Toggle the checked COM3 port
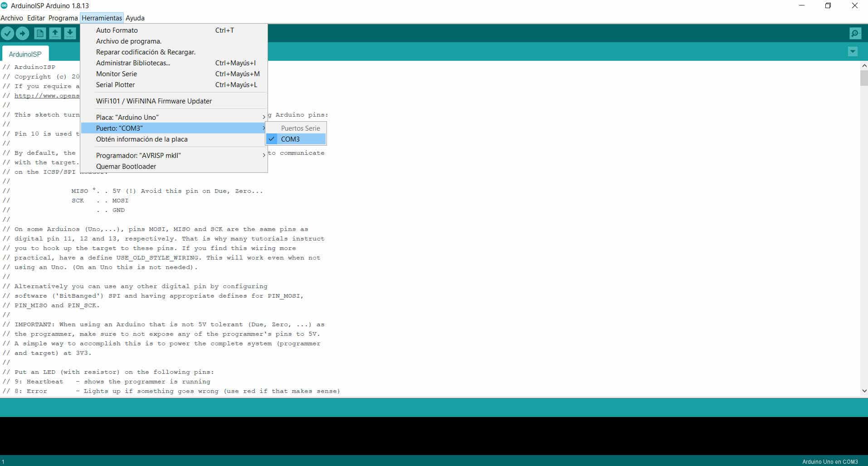The image size is (868, 466). 296,139
